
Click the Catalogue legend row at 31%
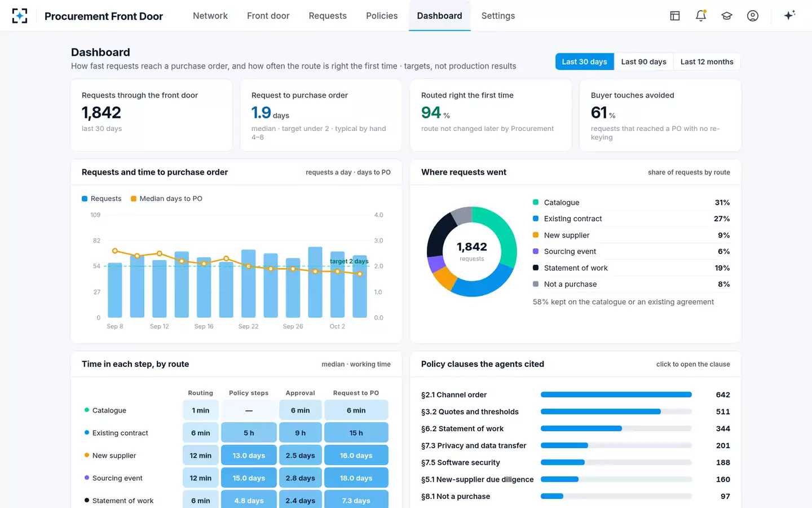click(632, 203)
